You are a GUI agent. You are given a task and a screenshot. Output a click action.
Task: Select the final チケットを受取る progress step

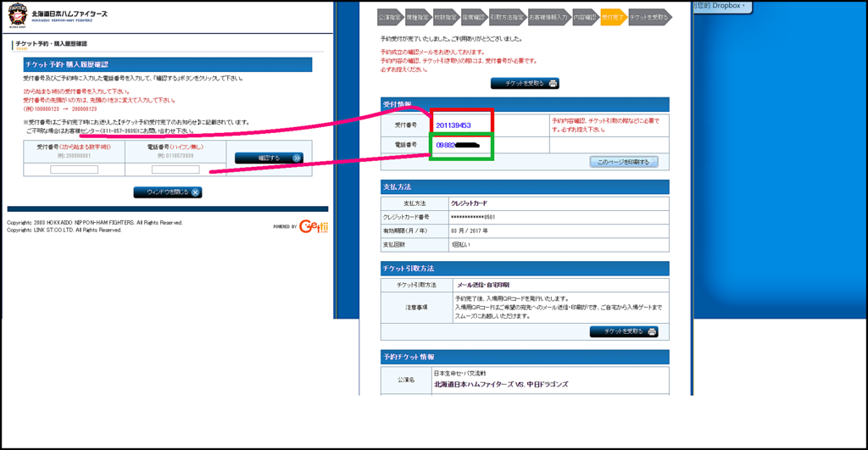[648, 17]
